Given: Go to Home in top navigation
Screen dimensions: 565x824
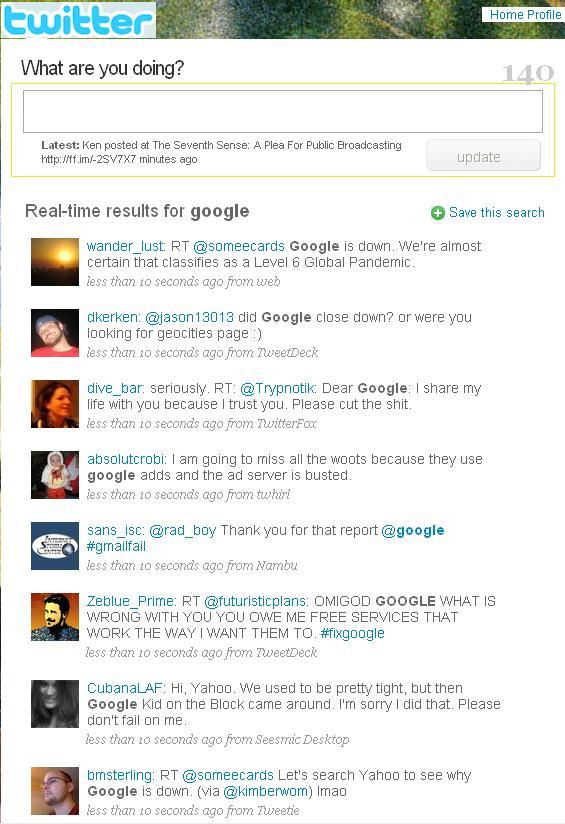Looking at the screenshot, I should pyautogui.click(x=506, y=15).
